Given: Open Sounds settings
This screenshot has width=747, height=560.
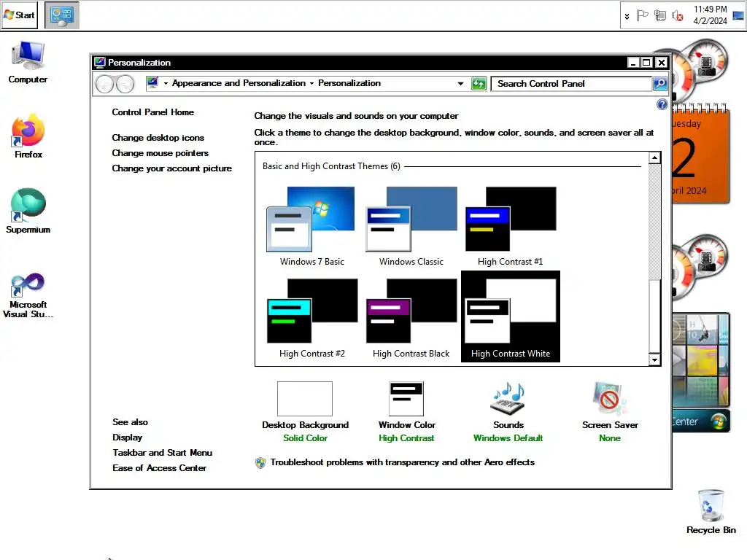Looking at the screenshot, I should coord(508,413).
